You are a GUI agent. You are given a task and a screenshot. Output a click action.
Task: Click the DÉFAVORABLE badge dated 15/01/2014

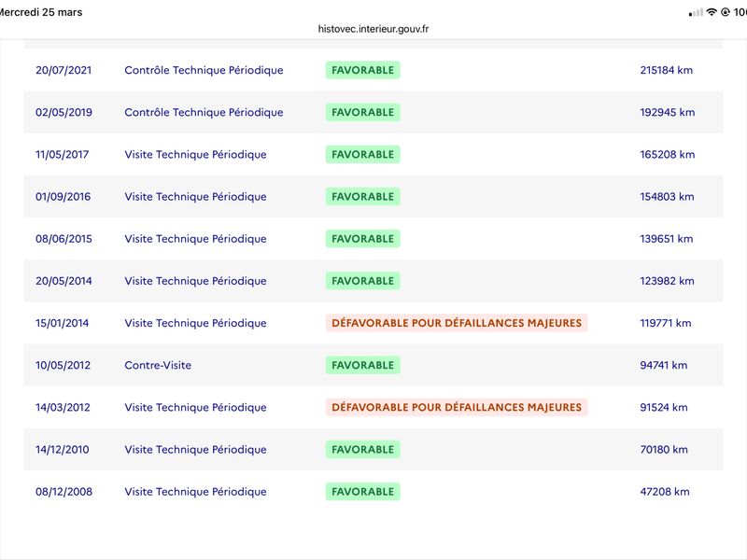click(x=457, y=323)
